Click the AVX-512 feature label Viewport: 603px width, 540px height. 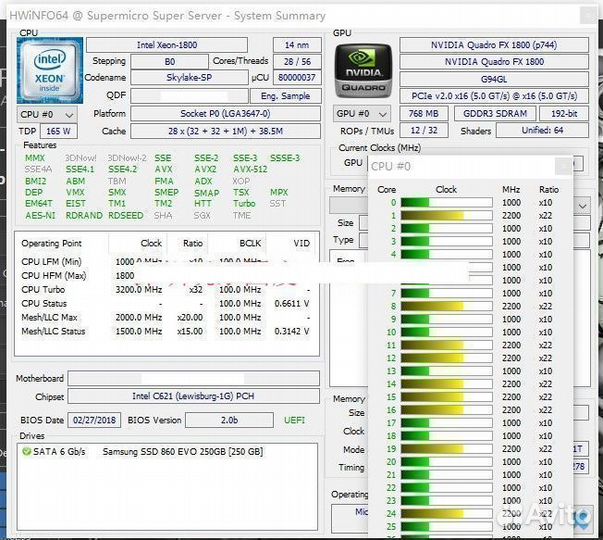tap(250, 169)
